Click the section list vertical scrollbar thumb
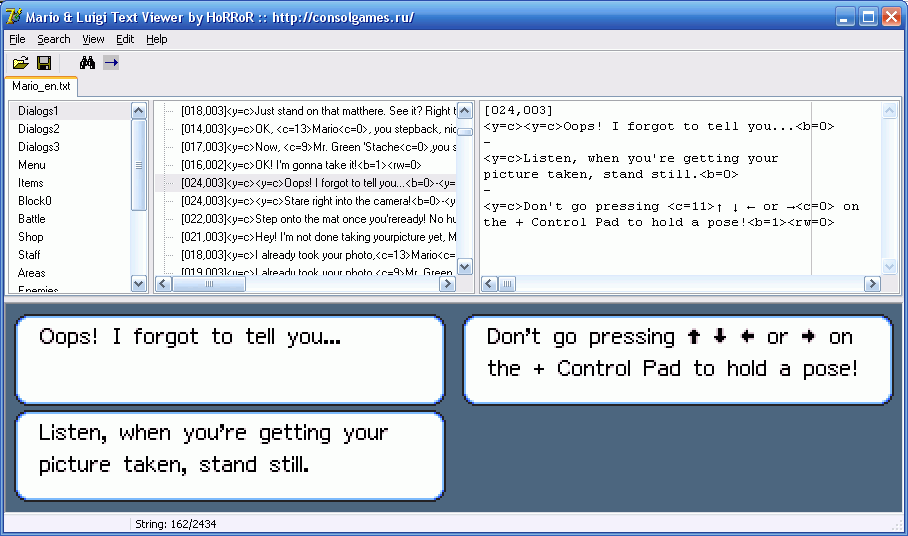The image size is (908, 536). [x=138, y=165]
